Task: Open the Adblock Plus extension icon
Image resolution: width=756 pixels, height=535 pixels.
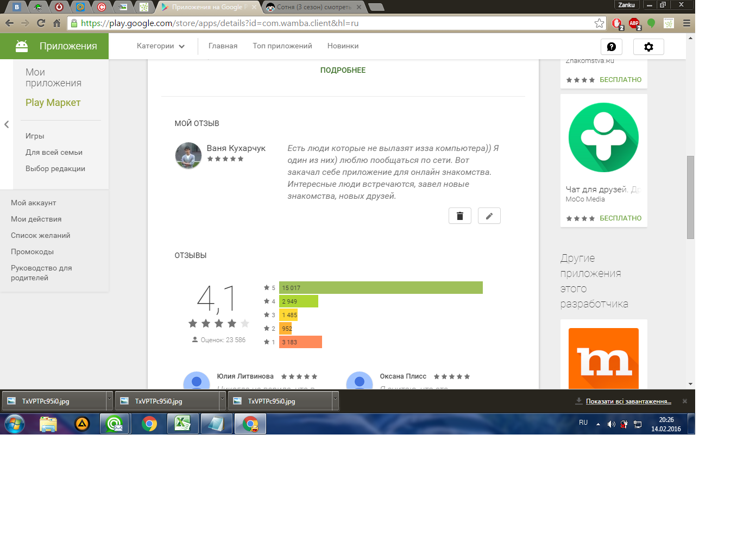Action: tap(634, 23)
